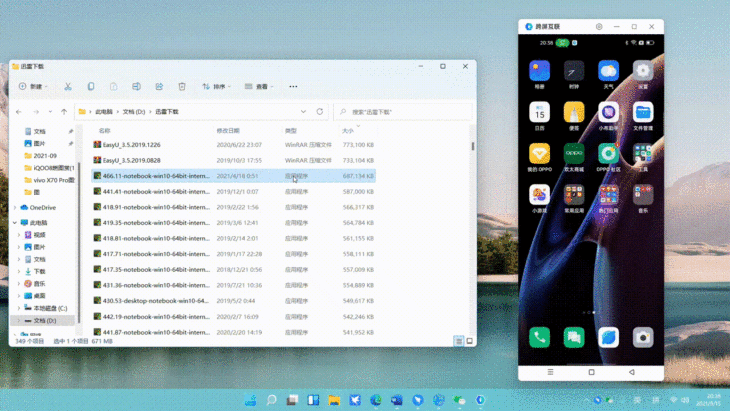Open the phone Settings gear app
The image size is (730, 411).
pos(643,71)
